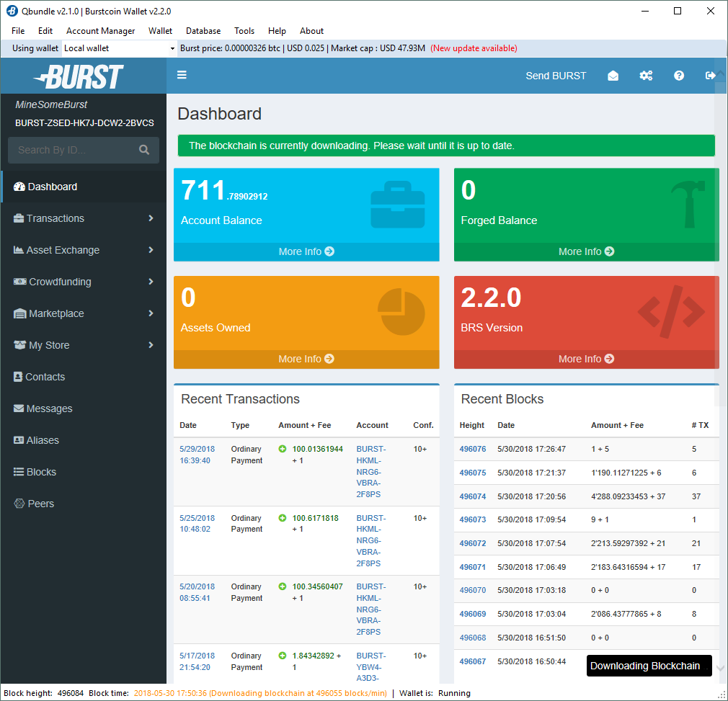Open the help question mark icon

click(679, 76)
